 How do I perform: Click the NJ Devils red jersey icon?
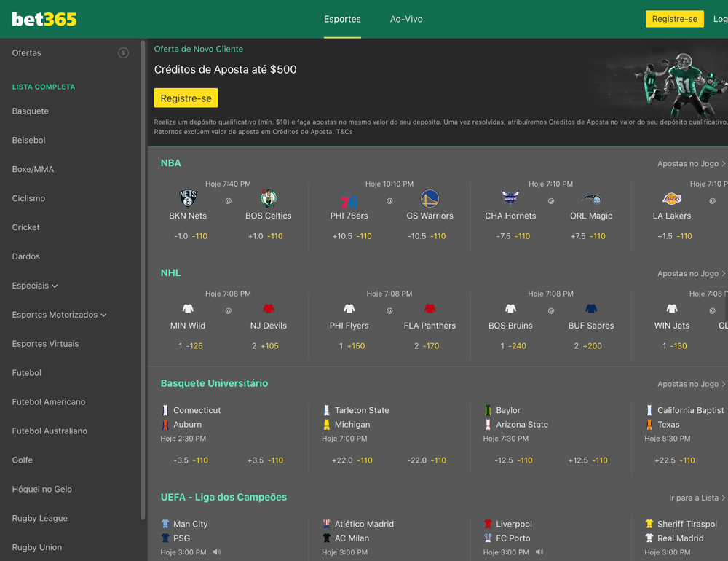[269, 308]
